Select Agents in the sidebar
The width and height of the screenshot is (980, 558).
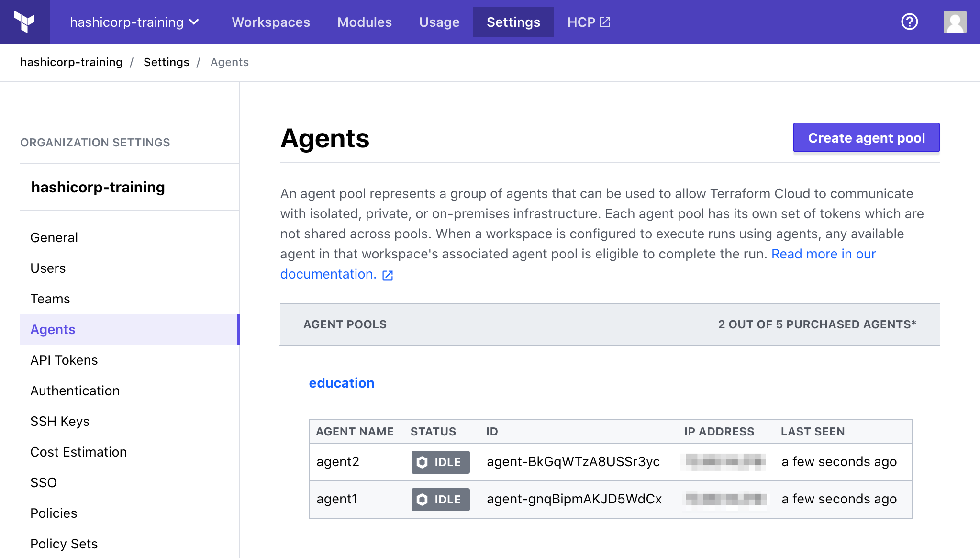tap(130, 329)
